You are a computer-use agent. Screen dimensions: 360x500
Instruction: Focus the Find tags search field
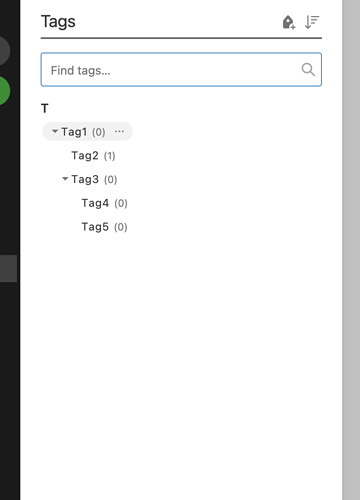[x=181, y=70]
